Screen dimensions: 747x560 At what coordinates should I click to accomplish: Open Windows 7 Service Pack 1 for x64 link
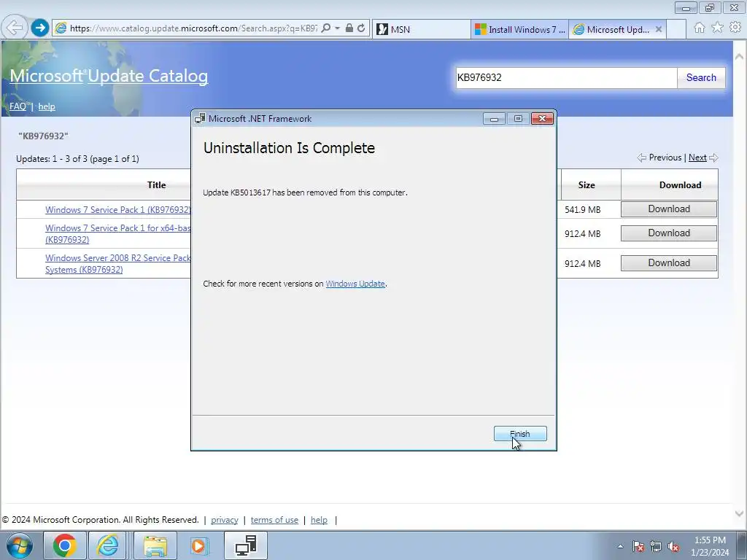click(118, 234)
